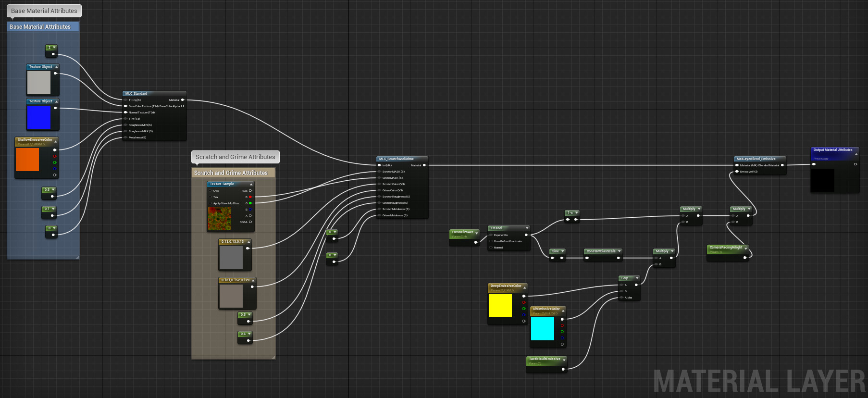This screenshot has width=868, height=398.
Task: Click the Material output pin on MLC_Standard
Action: 183,100
